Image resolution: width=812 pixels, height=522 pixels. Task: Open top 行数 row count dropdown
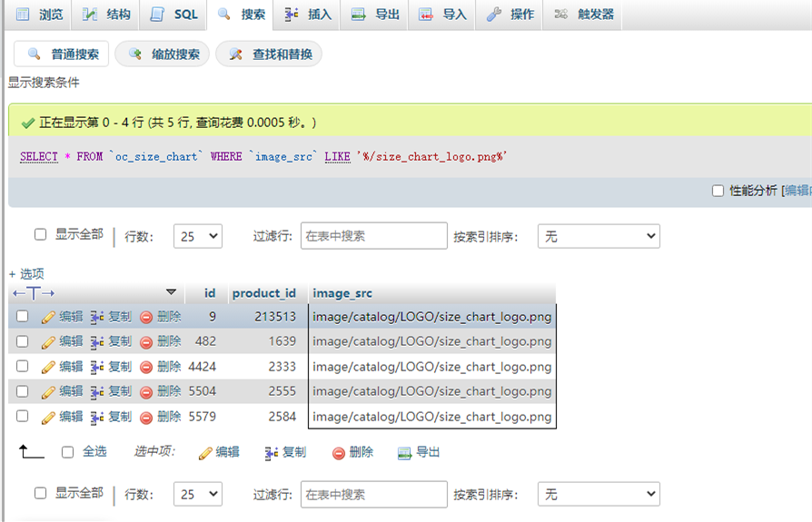click(x=198, y=236)
